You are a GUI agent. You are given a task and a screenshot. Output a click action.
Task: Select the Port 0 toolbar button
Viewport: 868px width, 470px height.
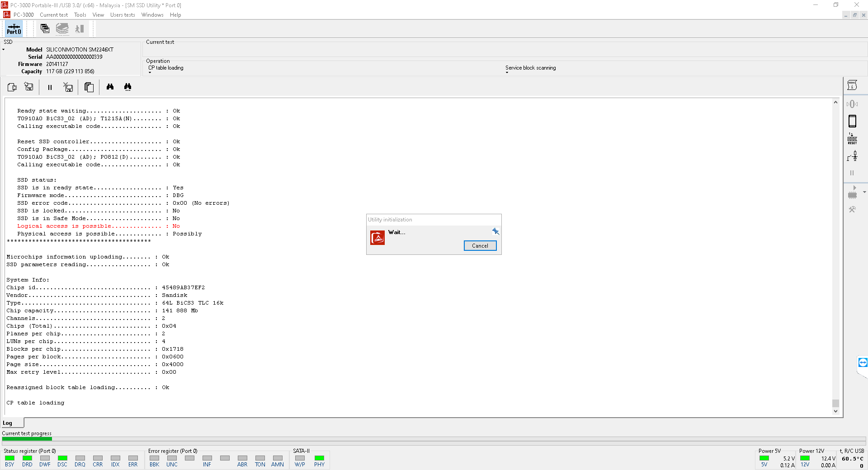tap(14, 29)
